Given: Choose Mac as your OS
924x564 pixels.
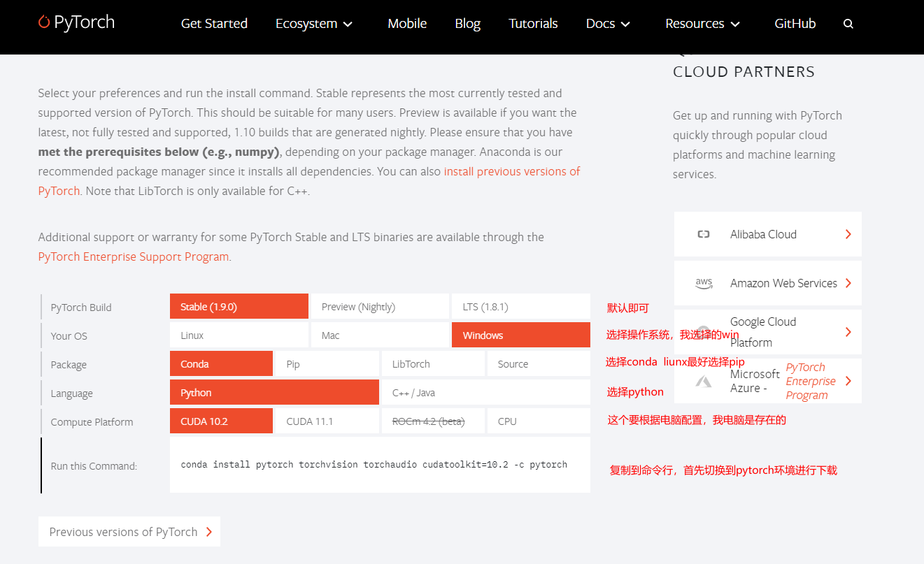Looking at the screenshot, I should click(x=380, y=335).
